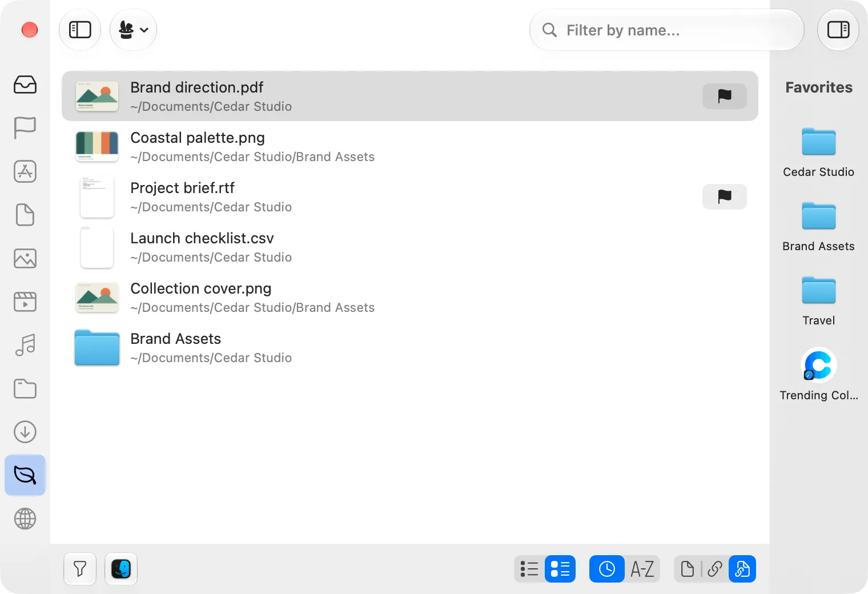Select the documents page sidebar icon
The height and width of the screenshot is (594, 868).
point(25,215)
